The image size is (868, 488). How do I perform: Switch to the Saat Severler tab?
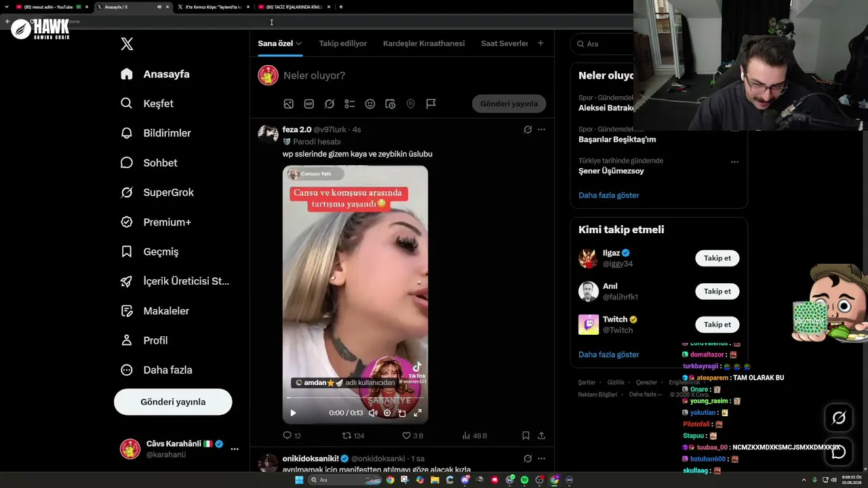[505, 43]
